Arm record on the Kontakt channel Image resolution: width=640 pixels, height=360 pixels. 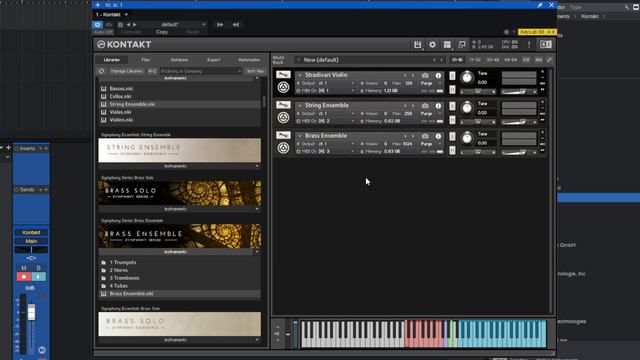coord(24,277)
